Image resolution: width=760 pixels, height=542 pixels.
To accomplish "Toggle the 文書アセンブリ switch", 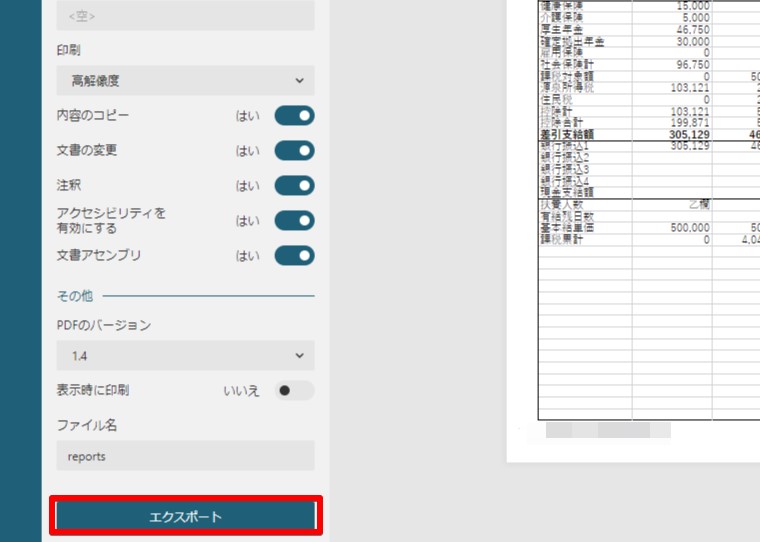I will [294, 255].
